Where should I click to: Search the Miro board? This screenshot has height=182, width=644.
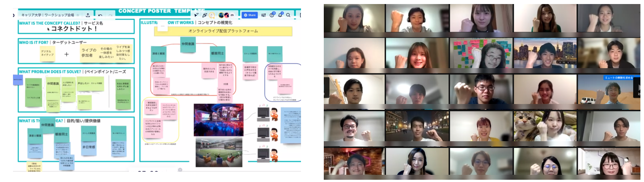coord(289,15)
